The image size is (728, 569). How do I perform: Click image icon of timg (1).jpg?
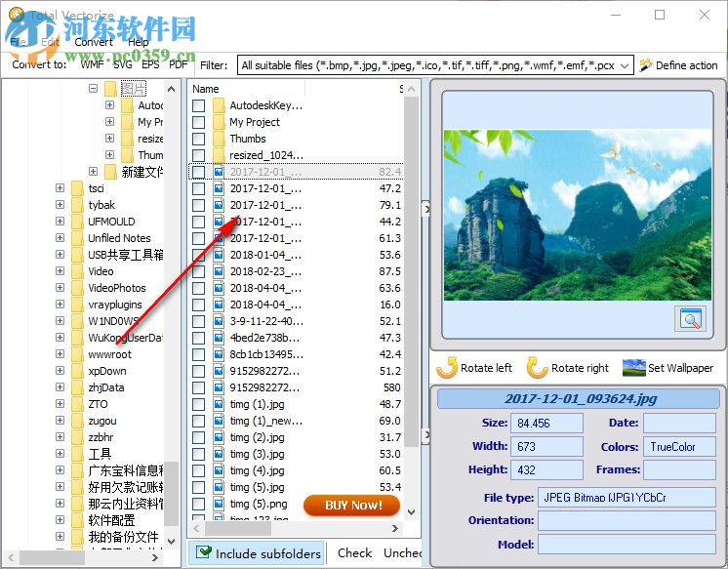tap(219, 404)
